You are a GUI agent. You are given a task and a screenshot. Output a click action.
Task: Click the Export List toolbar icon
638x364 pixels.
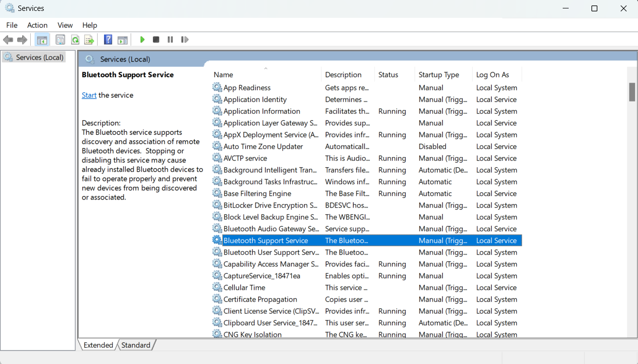[89, 40]
